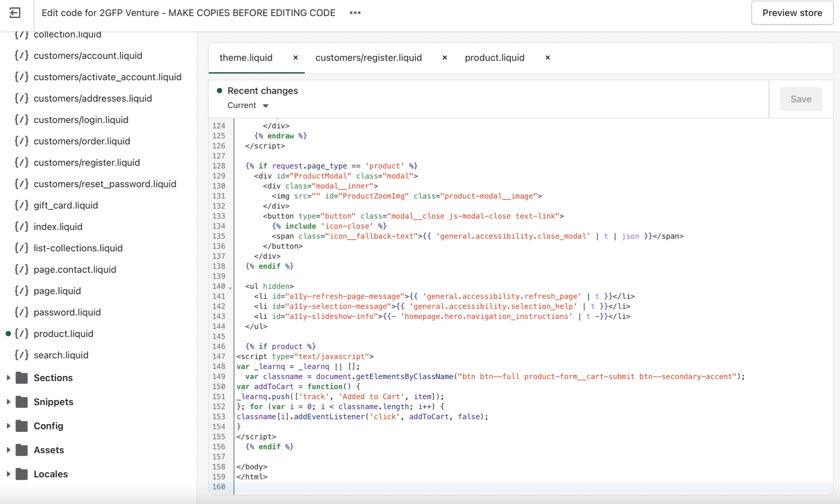
Task: Click the Sections folder icon
Action: (x=22, y=378)
